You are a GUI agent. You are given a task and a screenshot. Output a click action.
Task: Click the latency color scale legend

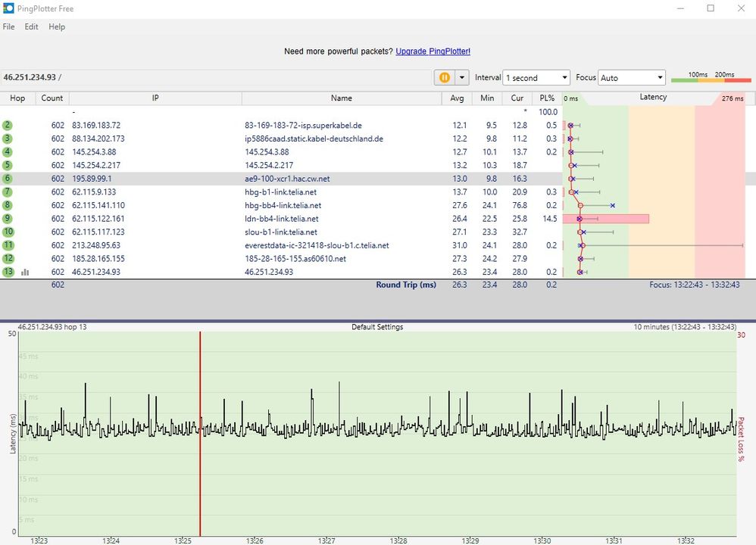711,77
